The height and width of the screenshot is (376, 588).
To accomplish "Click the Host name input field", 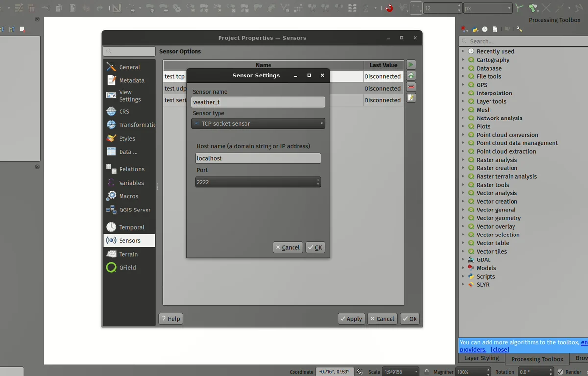I will coord(258,158).
